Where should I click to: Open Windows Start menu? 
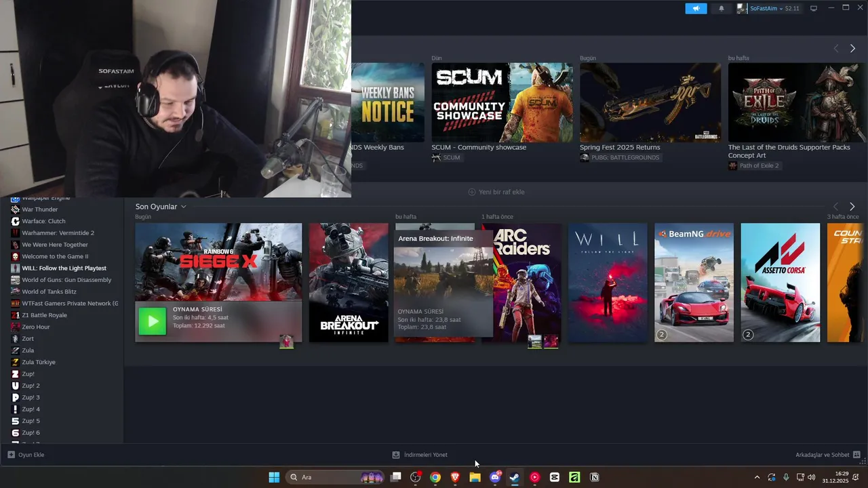click(274, 477)
